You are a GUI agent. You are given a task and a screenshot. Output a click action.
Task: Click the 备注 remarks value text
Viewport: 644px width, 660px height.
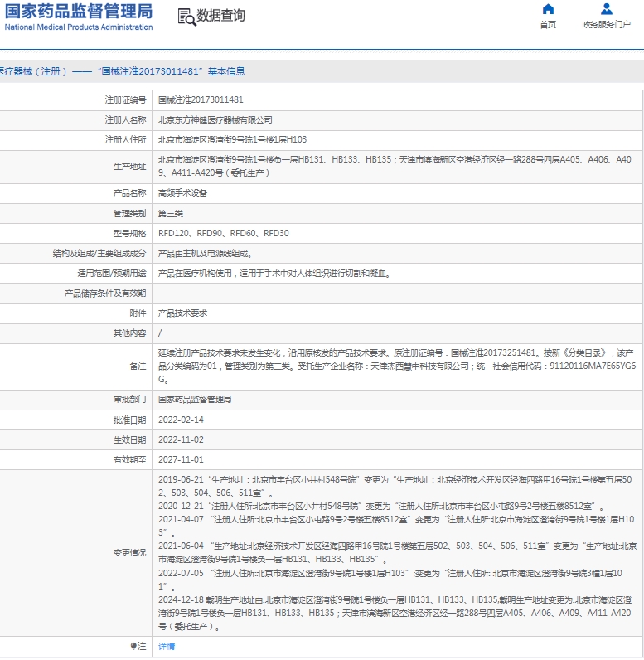click(397, 366)
